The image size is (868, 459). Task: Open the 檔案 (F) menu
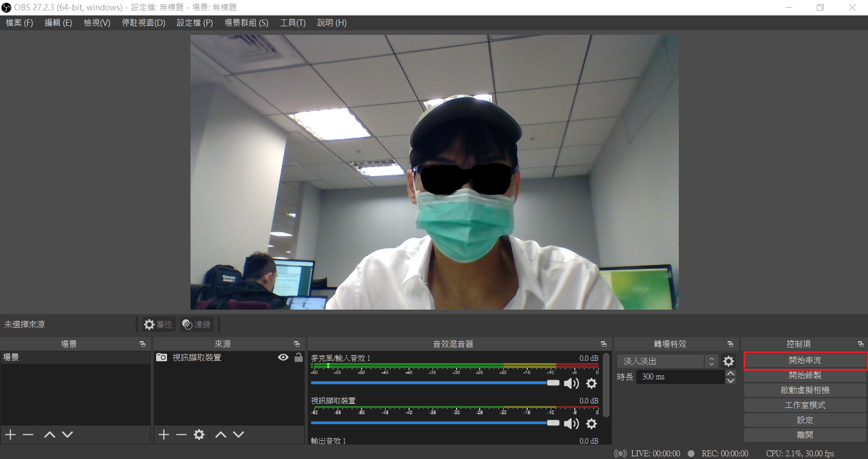click(x=19, y=23)
